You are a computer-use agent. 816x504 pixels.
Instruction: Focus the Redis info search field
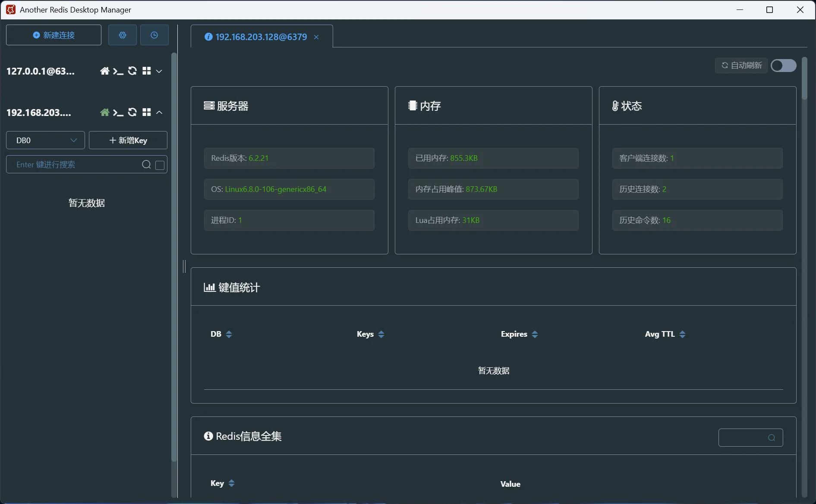coord(743,438)
